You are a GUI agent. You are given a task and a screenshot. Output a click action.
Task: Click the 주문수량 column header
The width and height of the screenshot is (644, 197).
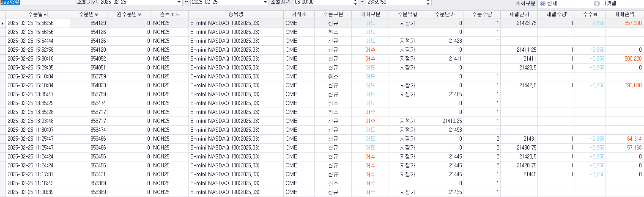click(482, 14)
